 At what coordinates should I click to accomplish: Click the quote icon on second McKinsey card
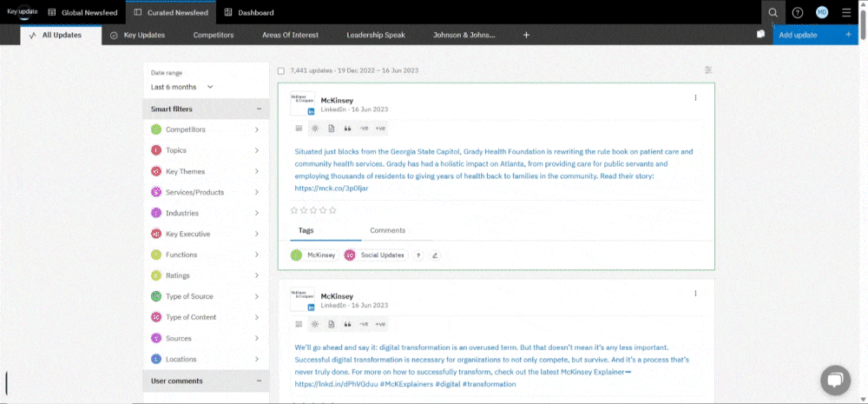[x=348, y=324]
